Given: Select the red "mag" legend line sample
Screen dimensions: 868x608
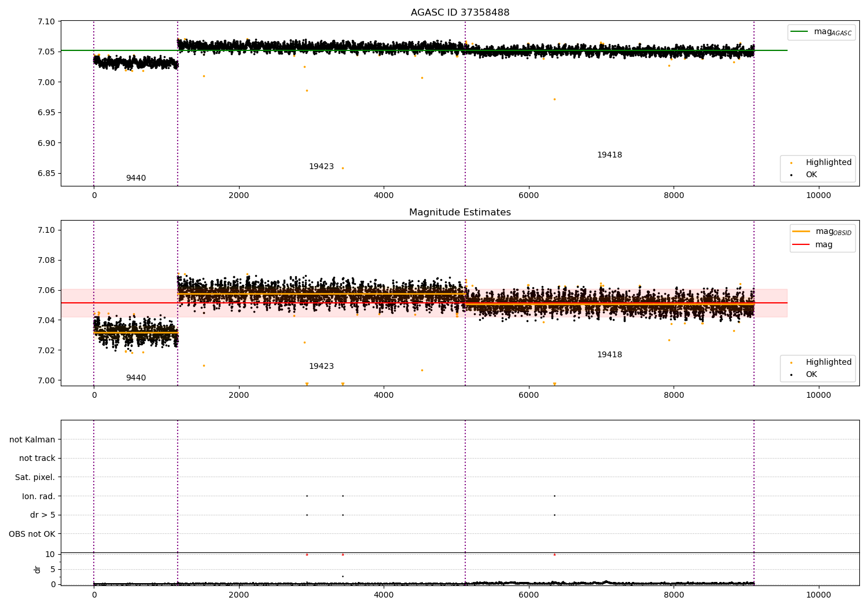Looking at the screenshot, I should tap(801, 244).
